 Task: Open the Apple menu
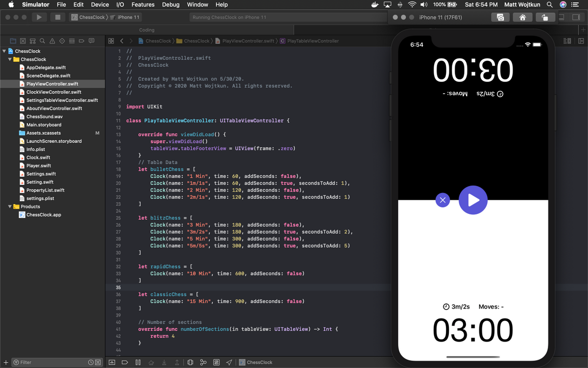click(11, 4)
